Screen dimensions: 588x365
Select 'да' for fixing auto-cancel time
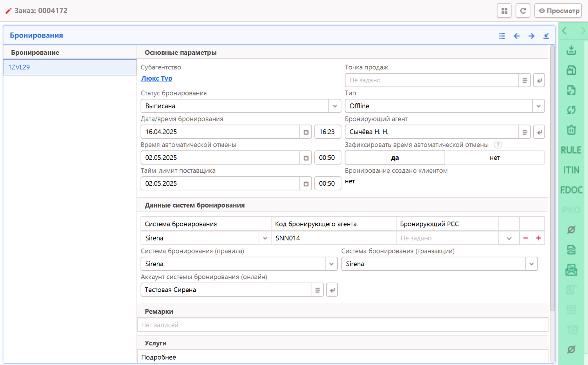point(395,158)
